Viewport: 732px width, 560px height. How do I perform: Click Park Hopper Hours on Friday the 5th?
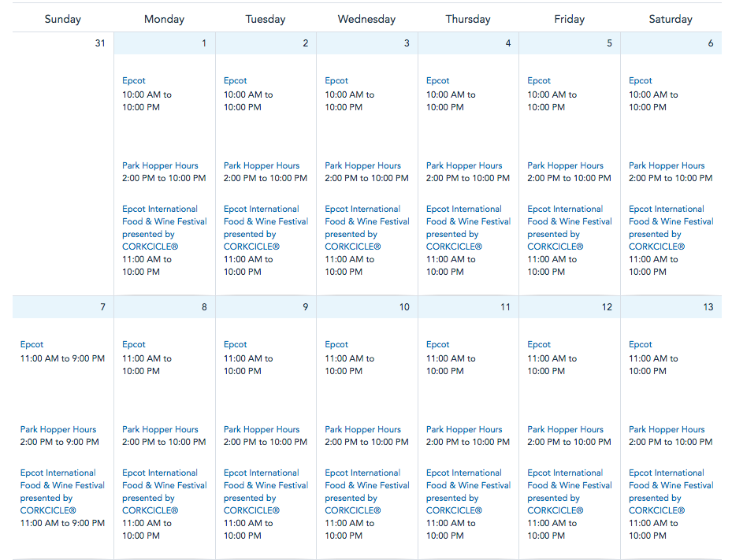click(565, 165)
